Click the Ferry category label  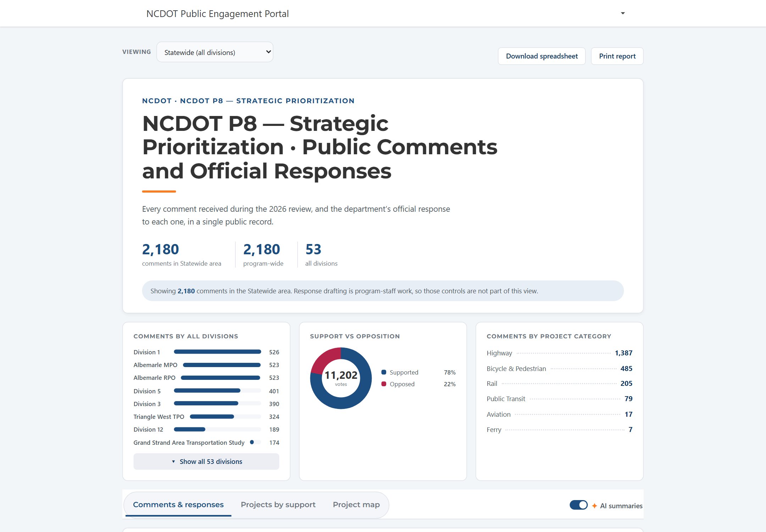pyautogui.click(x=494, y=430)
